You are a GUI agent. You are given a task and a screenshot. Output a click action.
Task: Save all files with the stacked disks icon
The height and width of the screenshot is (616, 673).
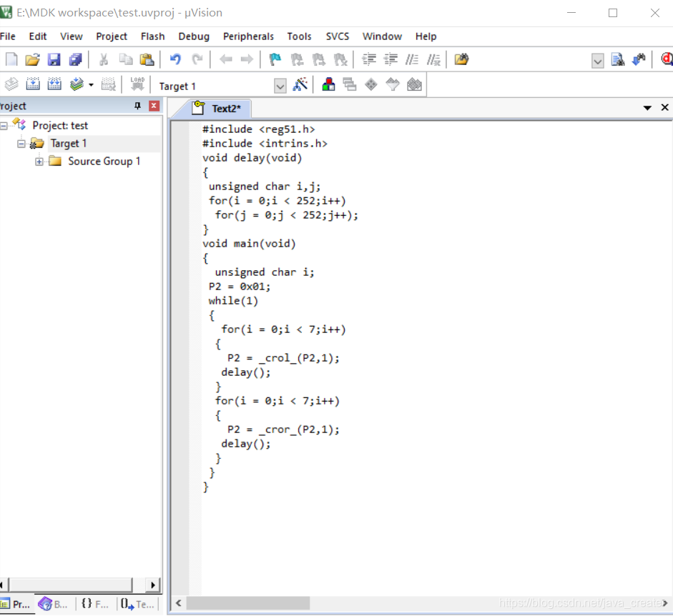pos(75,59)
